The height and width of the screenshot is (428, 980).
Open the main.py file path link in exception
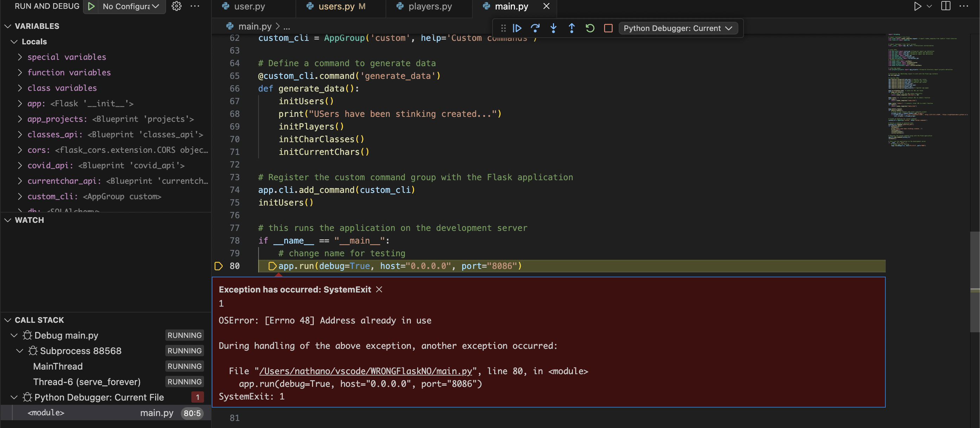[365, 371]
